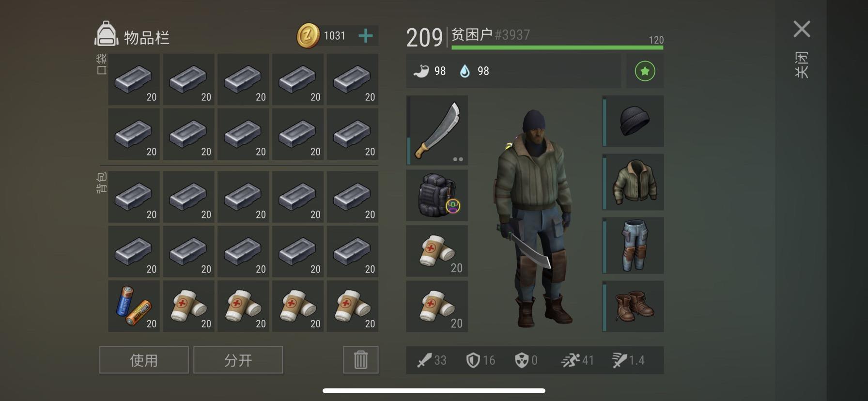Tap the green star perk badge
Image resolution: width=868 pixels, height=401 pixels.
[645, 71]
